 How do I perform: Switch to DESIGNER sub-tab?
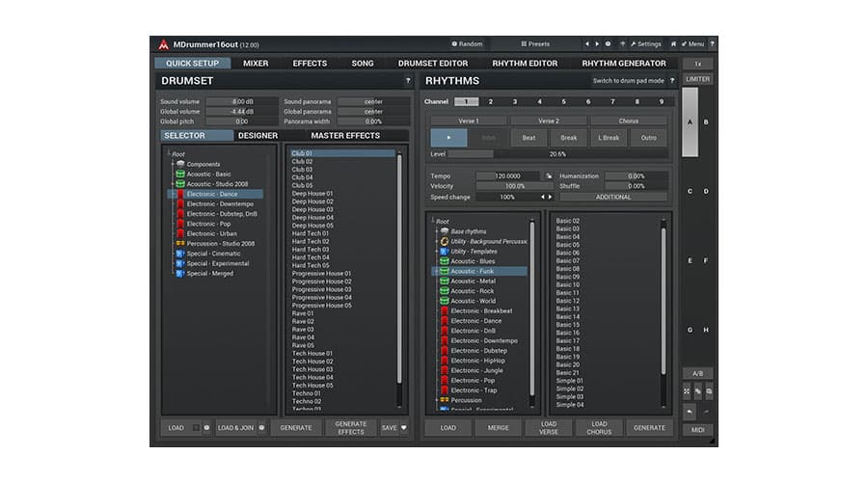coord(258,136)
